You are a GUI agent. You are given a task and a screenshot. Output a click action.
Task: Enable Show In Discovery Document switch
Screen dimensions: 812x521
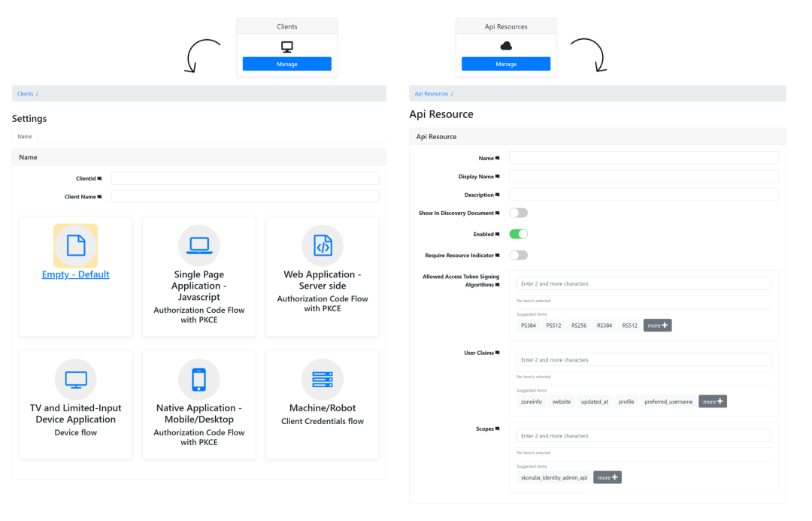click(519, 213)
